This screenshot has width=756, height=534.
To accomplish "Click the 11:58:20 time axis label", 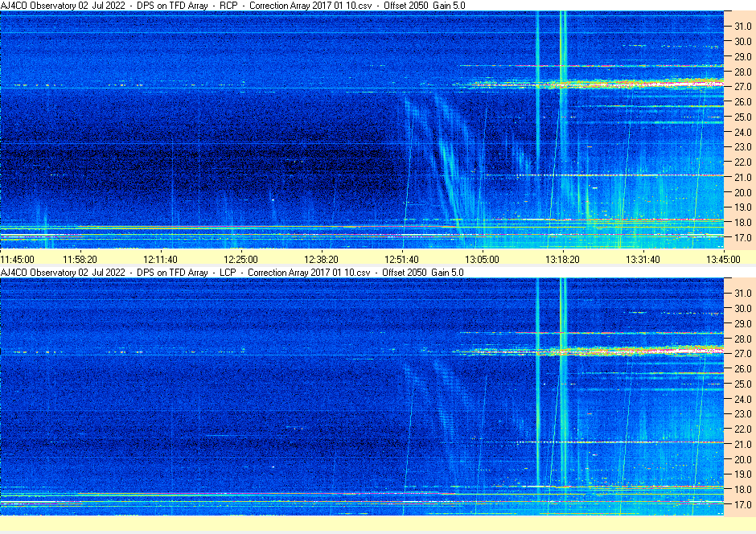I will click(x=80, y=260).
